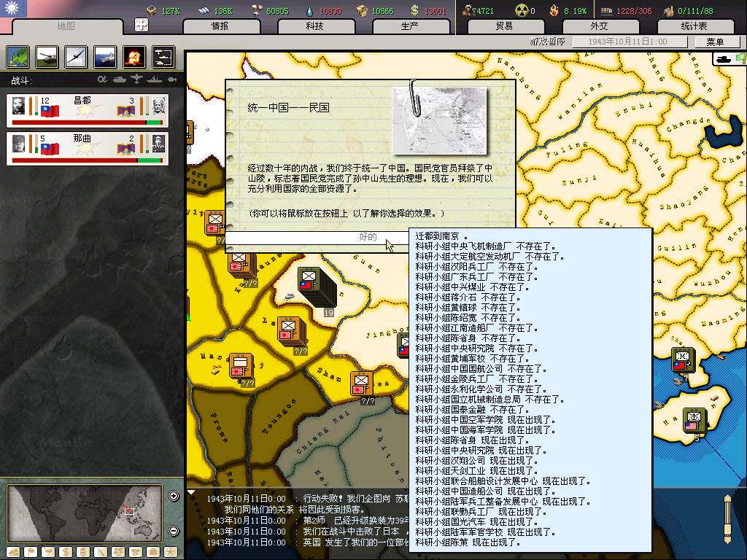
Task: Select the flag political map mode button
Action: click(31, 553)
